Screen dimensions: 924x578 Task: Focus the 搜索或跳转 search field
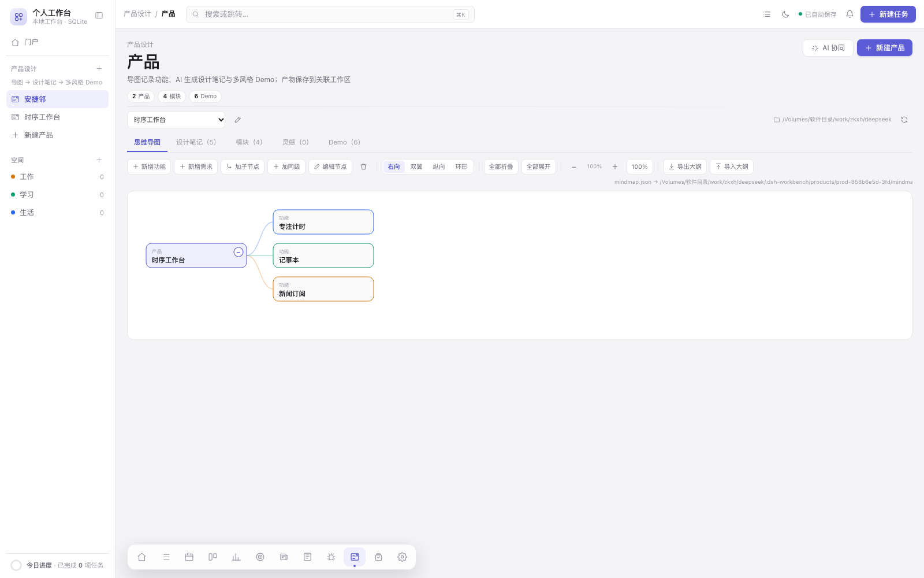point(330,14)
